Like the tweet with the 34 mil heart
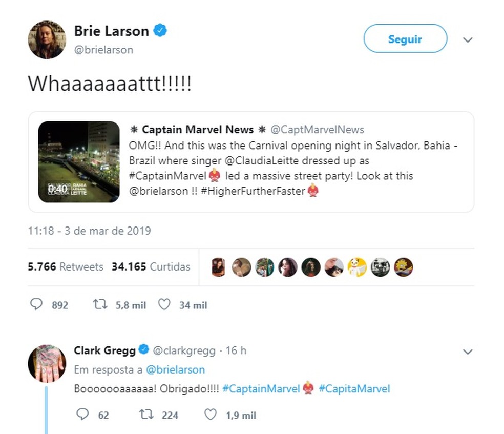This screenshot has height=434, width=504. click(164, 304)
